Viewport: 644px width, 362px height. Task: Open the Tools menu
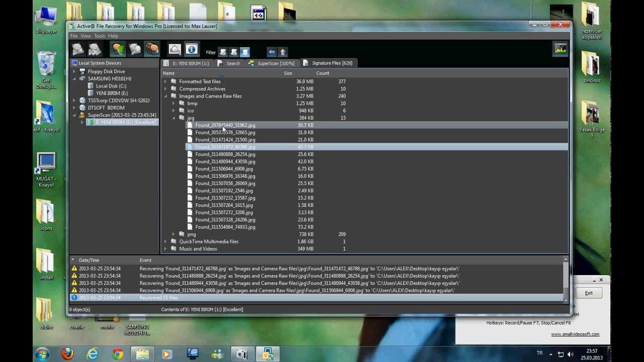100,36
